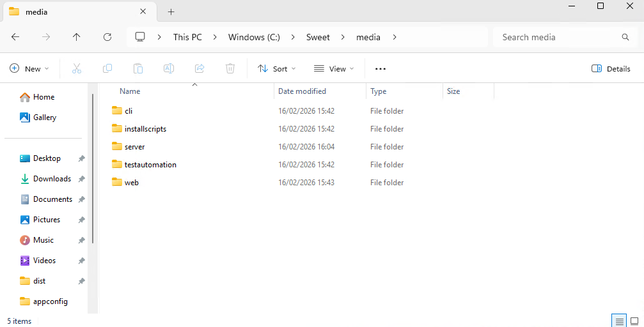Expand the chevron after media in address bar
Screen dimensions: 644x327
[395, 37]
